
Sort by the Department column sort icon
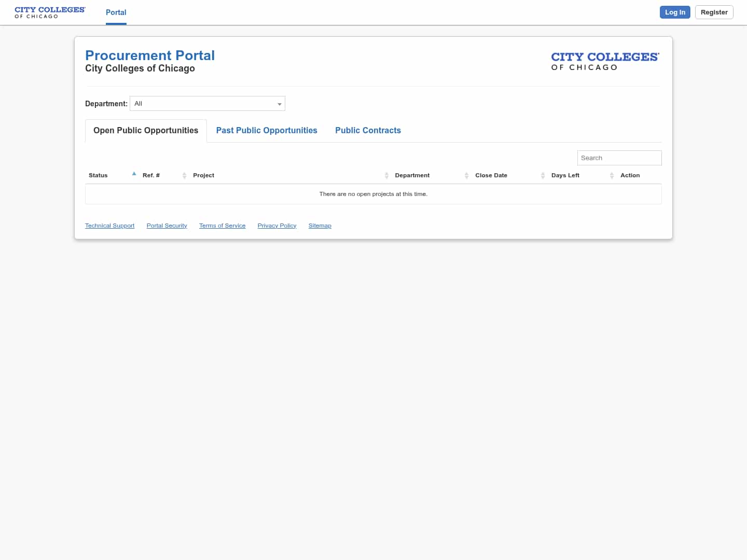click(x=466, y=175)
